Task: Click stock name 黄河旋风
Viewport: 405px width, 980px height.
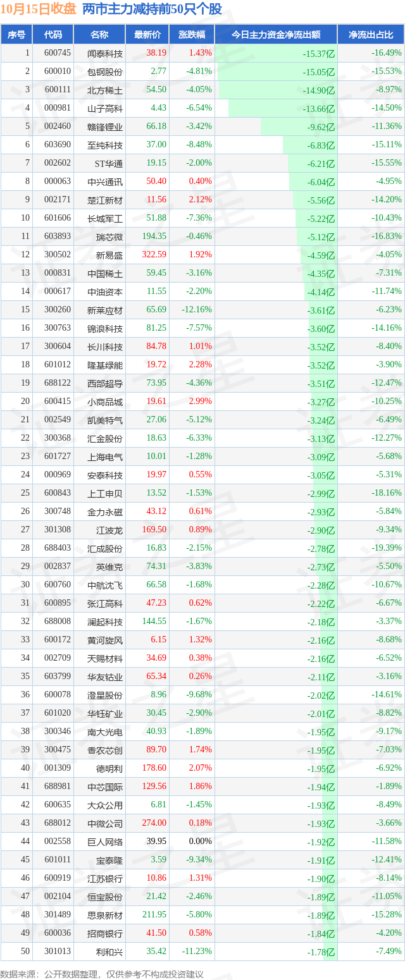Action: 105,640
